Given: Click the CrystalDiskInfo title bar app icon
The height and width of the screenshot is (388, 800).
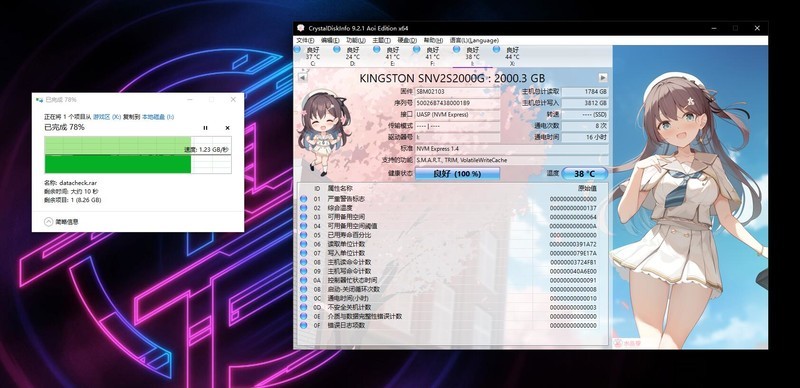Looking at the screenshot, I should click(x=301, y=28).
